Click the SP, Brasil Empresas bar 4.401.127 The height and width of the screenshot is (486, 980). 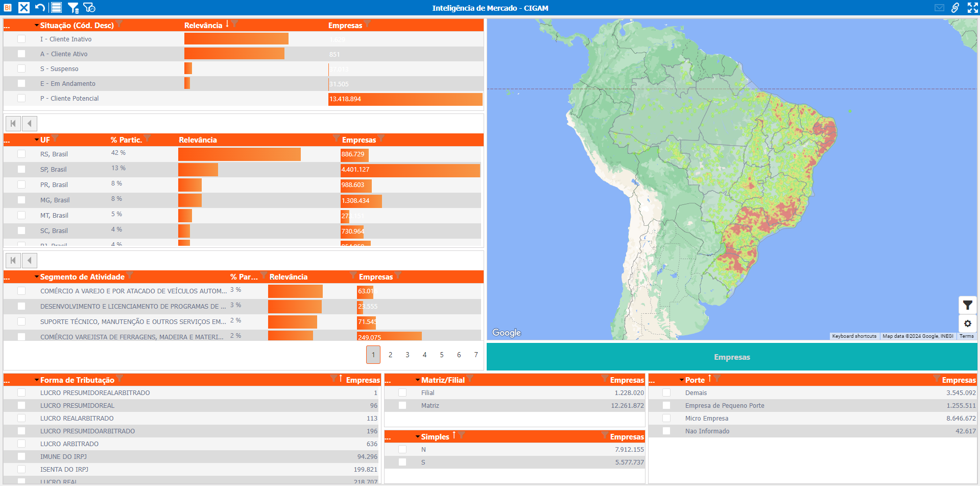(x=411, y=170)
